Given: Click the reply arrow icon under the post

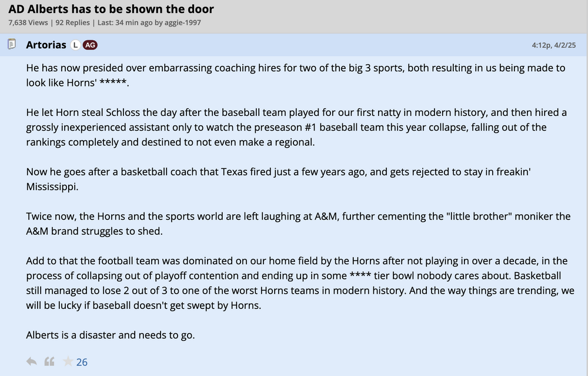Looking at the screenshot, I should tap(32, 361).
